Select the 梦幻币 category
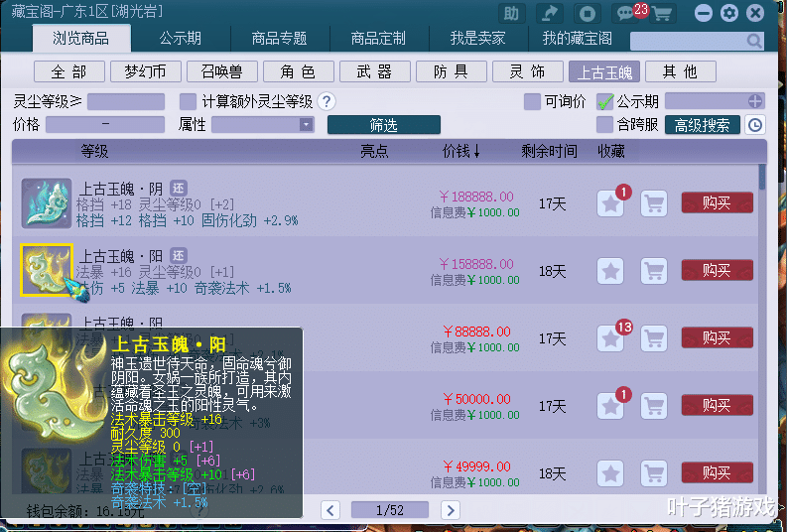The height and width of the screenshot is (532, 787). click(x=146, y=71)
